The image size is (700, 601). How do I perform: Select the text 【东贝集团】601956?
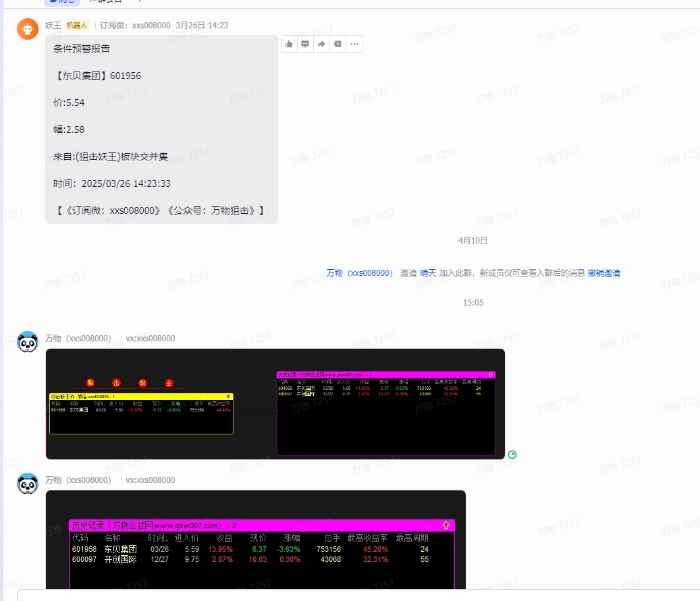click(97, 76)
